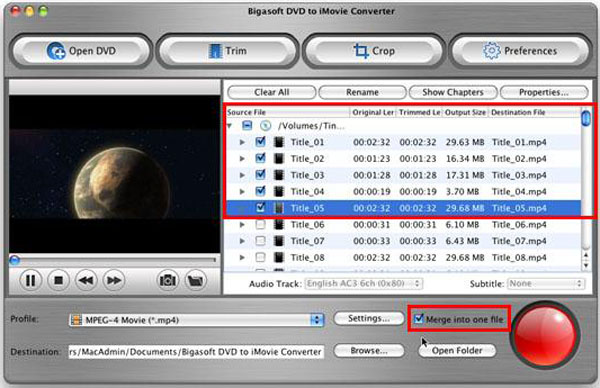This screenshot has height=388, width=600.
Task: Click Title_05.mp4 destination file cell
Action: point(519,208)
